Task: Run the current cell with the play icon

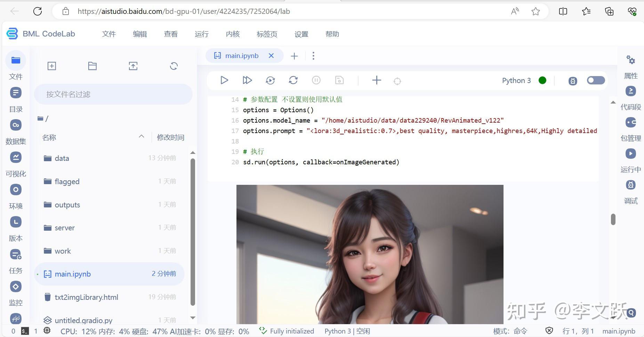Action: pyautogui.click(x=224, y=80)
